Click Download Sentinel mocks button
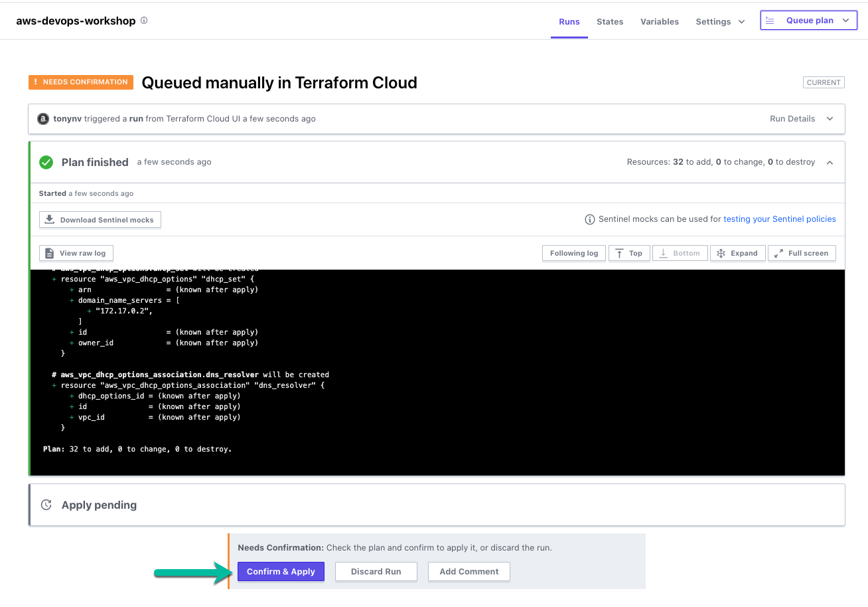Image resolution: width=868 pixels, height=607 pixels. click(x=100, y=220)
